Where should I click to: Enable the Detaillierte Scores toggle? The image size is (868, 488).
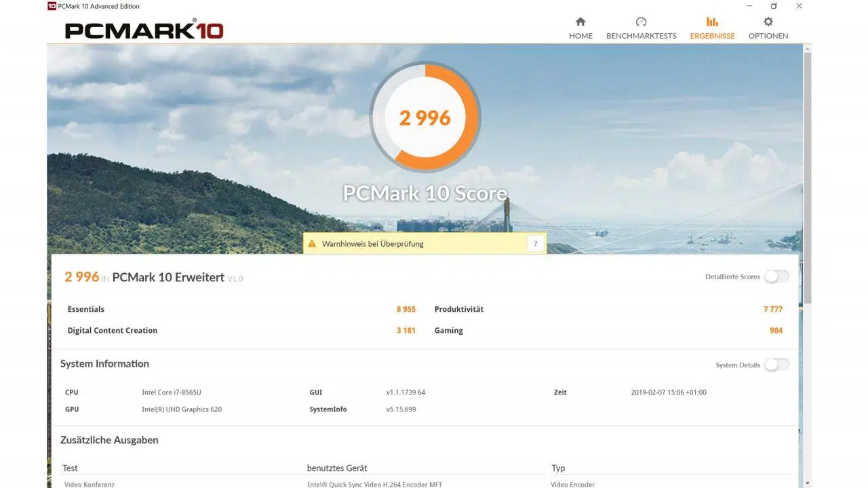pyautogui.click(x=776, y=277)
